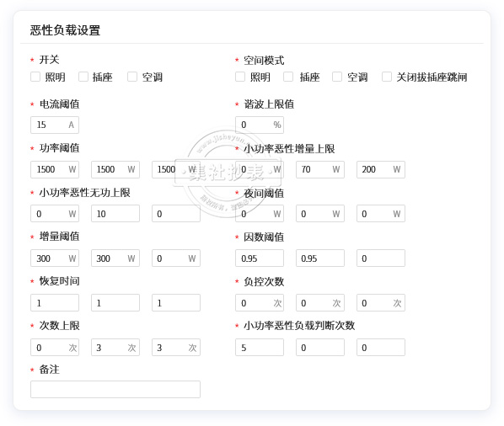Edit second 小功率恶性负载判断次数 field
The image size is (504, 426).
point(320,348)
